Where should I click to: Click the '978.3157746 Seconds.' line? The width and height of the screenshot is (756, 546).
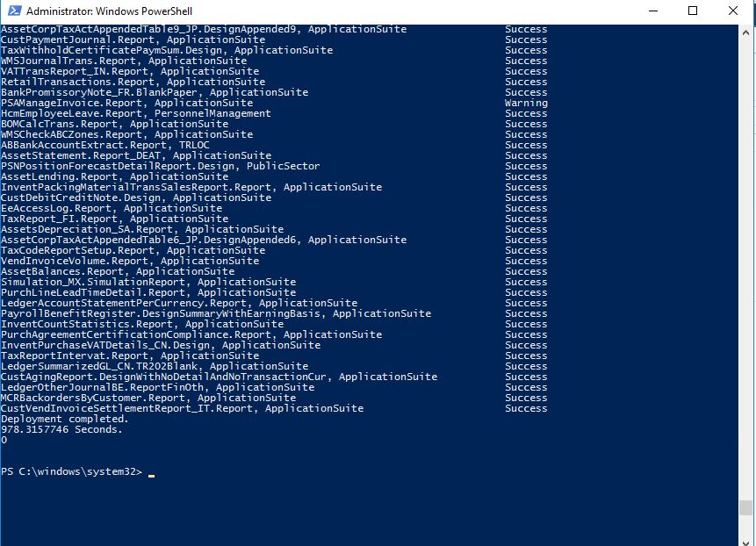point(61,429)
